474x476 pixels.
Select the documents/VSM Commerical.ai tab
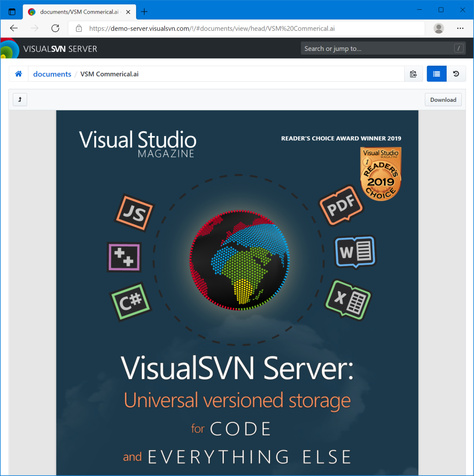pyautogui.click(x=79, y=12)
